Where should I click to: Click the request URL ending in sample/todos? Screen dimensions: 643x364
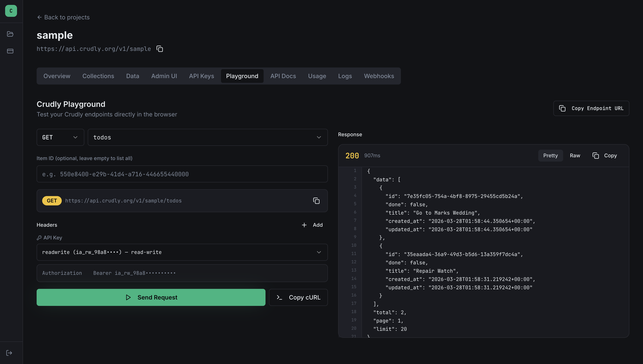pyautogui.click(x=123, y=201)
